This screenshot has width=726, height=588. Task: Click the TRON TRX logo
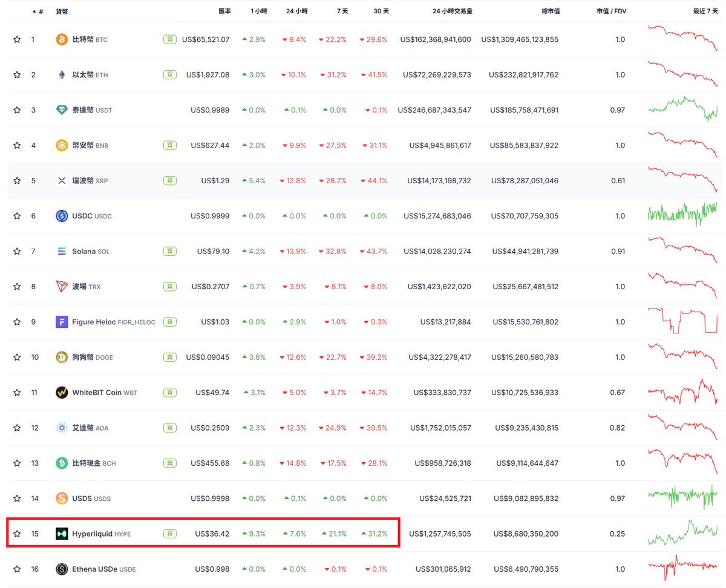click(x=62, y=287)
